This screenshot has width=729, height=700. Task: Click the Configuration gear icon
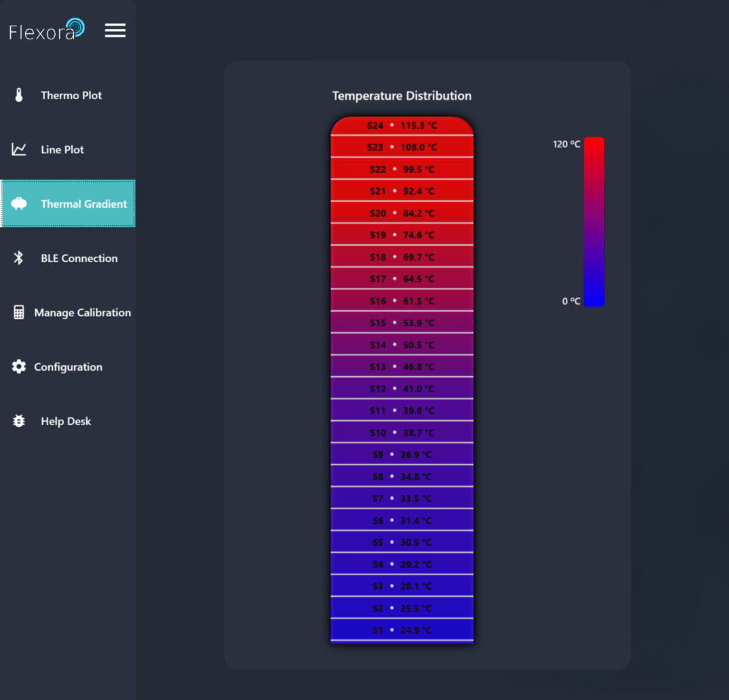pyautogui.click(x=19, y=367)
